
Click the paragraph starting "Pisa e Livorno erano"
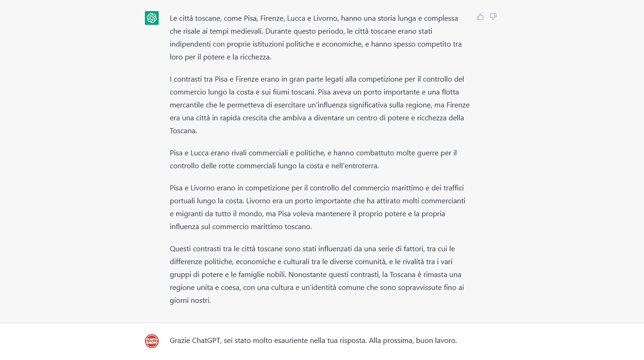click(317, 207)
